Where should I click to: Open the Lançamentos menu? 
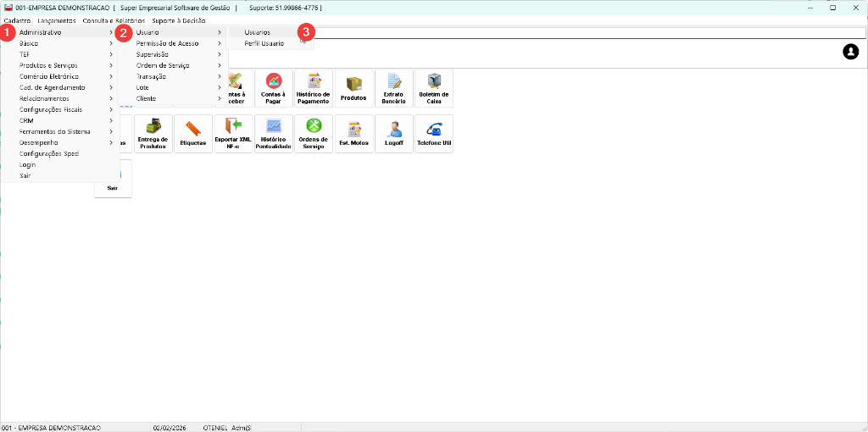tap(57, 20)
